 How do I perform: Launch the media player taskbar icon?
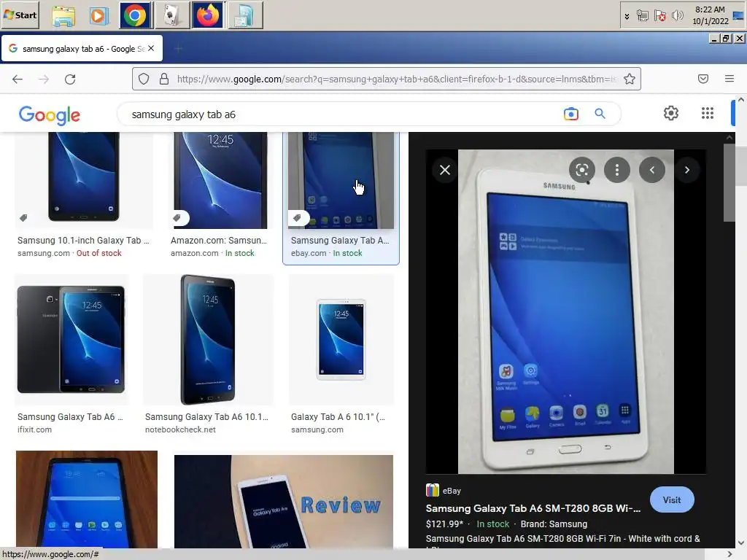(x=98, y=15)
